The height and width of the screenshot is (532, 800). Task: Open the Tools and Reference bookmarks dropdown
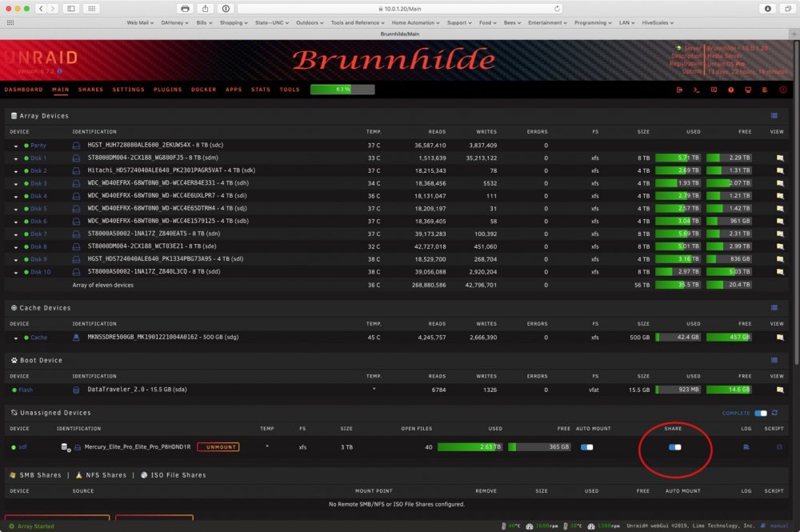point(357,22)
